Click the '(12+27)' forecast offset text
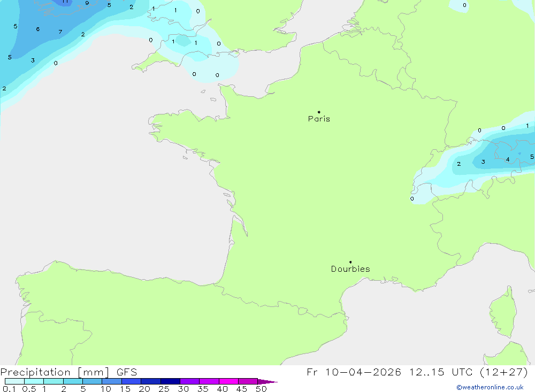535x392 pixels. click(x=503, y=372)
